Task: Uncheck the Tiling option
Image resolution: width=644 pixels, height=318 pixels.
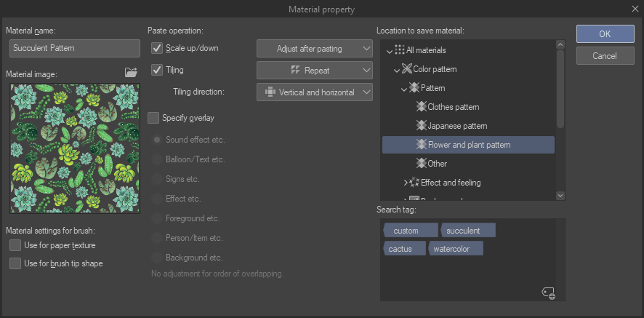Action: click(157, 70)
